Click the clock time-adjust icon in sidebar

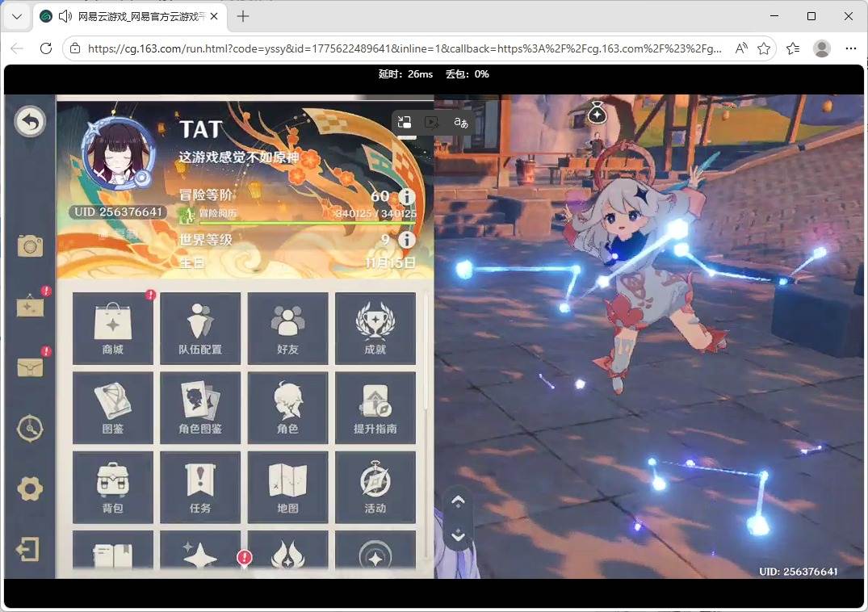point(30,429)
